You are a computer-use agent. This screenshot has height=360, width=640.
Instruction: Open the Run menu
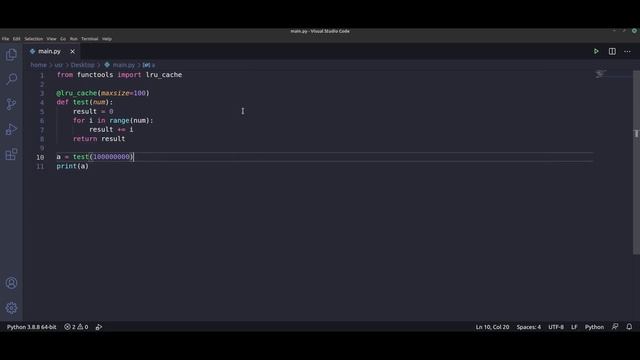point(73,39)
